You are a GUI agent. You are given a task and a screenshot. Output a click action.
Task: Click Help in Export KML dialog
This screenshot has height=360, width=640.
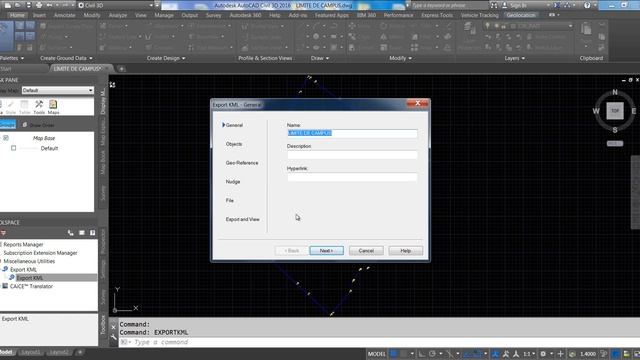coord(406,251)
